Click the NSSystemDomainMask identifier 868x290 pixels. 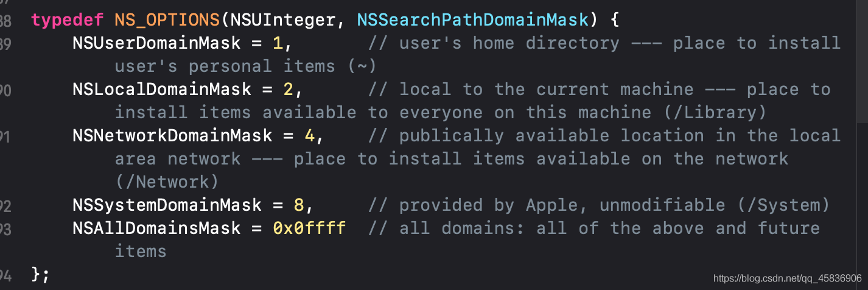(x=167, y=205)
